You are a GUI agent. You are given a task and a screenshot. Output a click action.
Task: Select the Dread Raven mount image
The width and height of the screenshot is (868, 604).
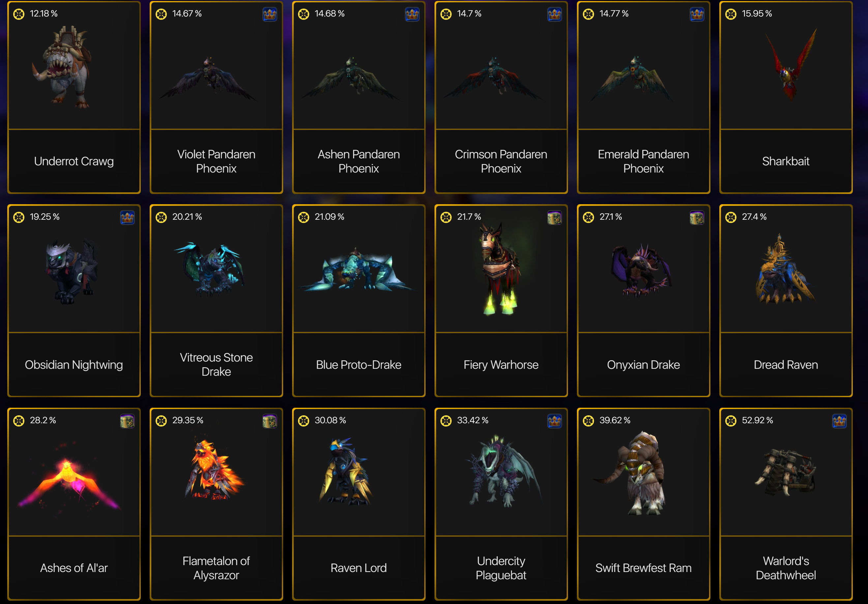[785, 269]
